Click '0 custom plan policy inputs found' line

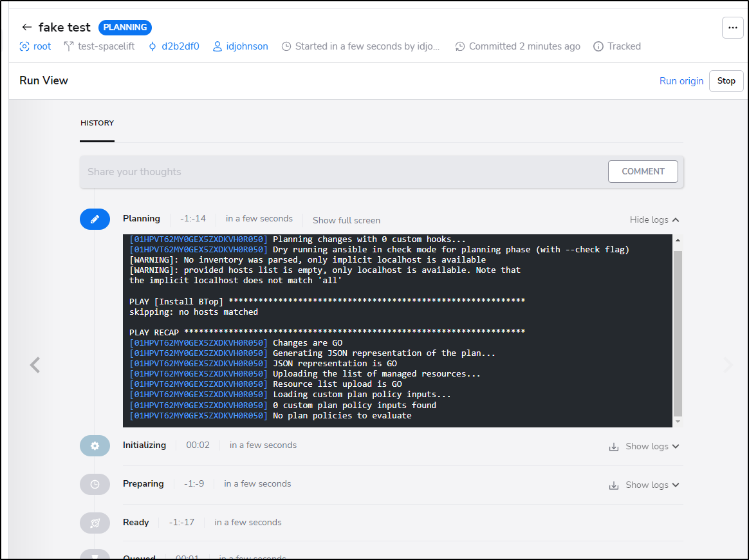(282, 405)
